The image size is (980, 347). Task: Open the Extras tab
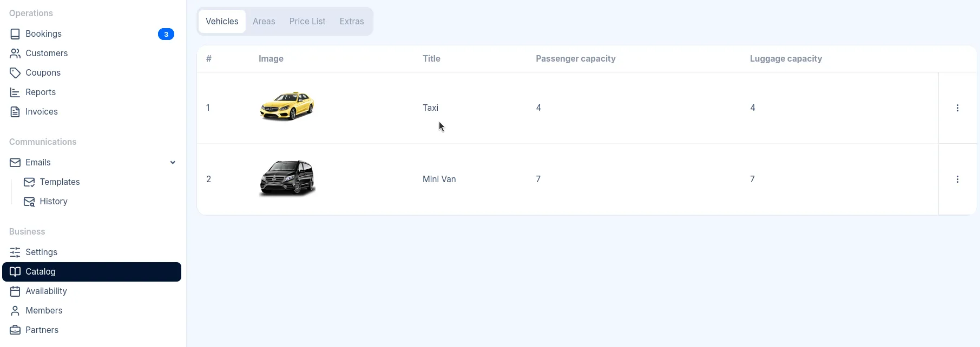click(x=352, y=22)
